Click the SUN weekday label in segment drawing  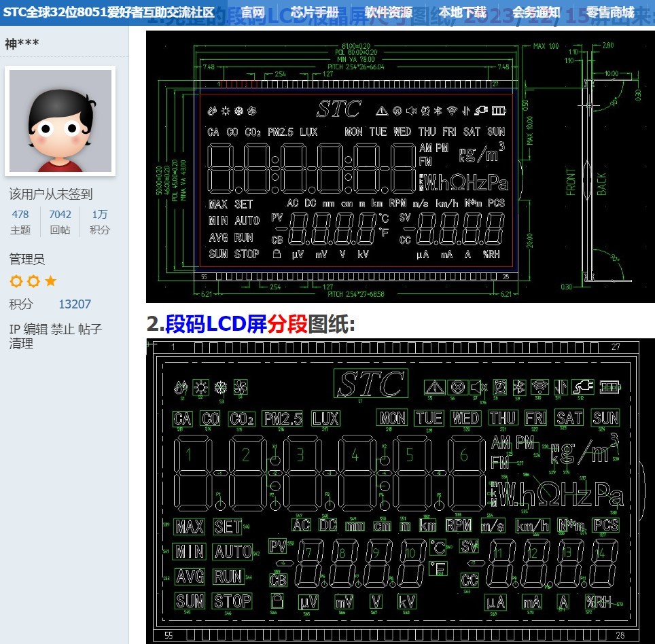(x=605, y=418)
